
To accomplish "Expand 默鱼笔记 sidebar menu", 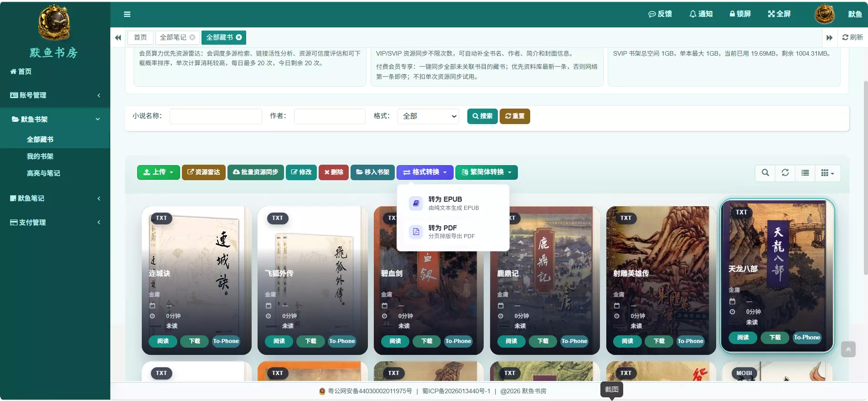I will click(x=55, y=198).
